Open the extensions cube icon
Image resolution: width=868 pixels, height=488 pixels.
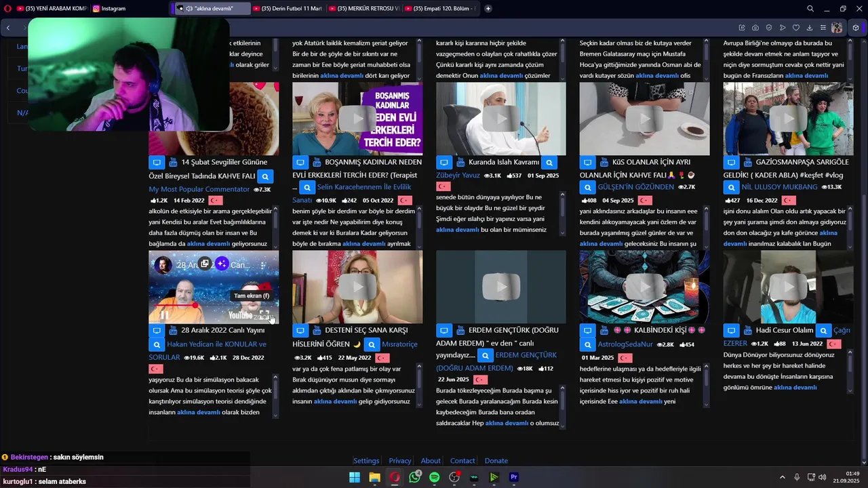tap(856, 28)
